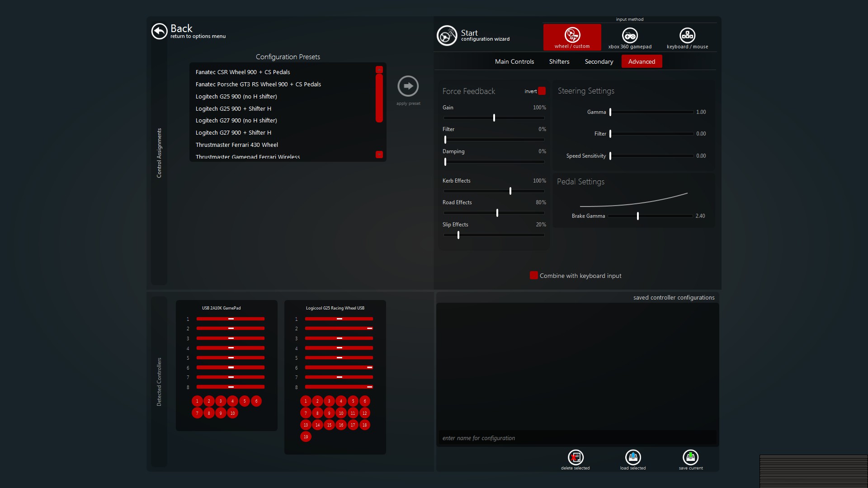Click the configuration name input field
This screenshot has width=868, height=488.
point(576,438)
